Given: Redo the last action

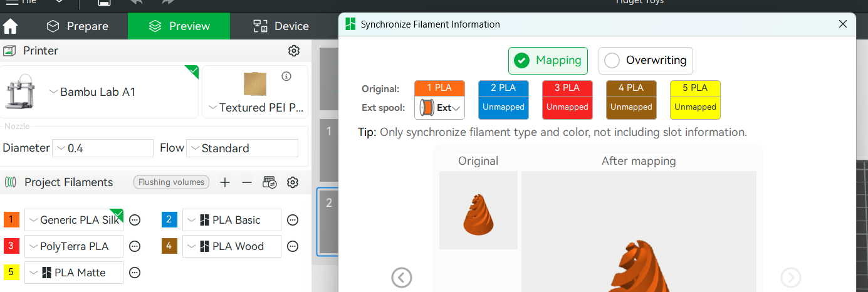Looking at the screenshot, I should 167,3.
